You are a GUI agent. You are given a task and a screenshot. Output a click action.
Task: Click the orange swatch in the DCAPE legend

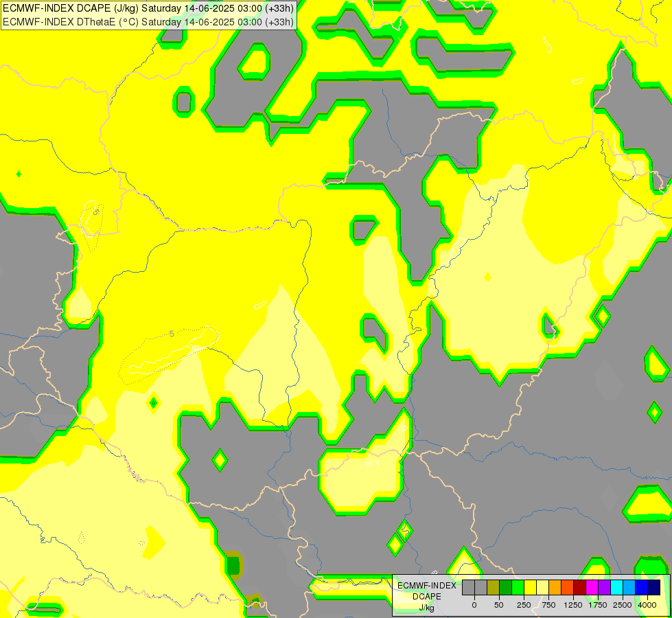point(555,587)
